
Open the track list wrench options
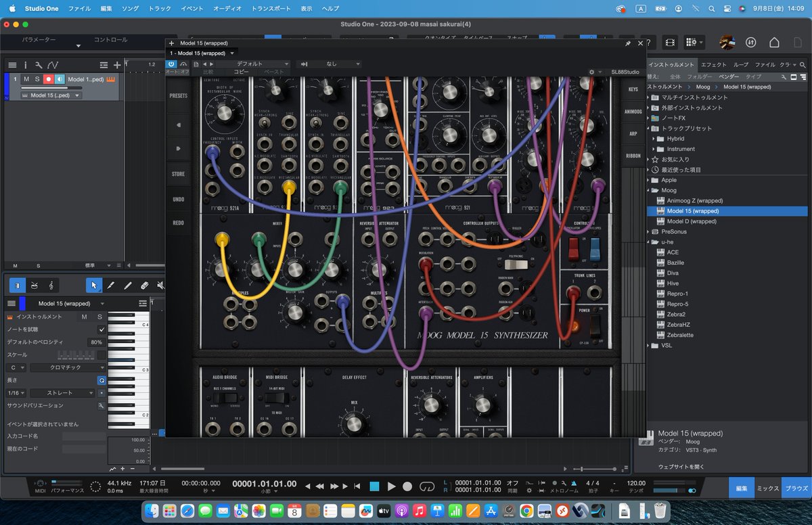coord(39,65)
